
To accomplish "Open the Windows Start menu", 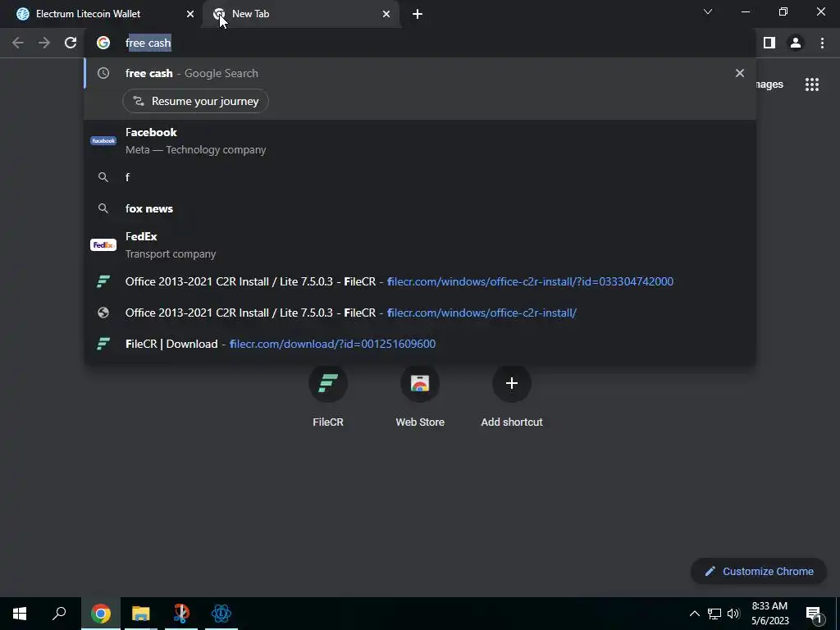I will 20,614.
